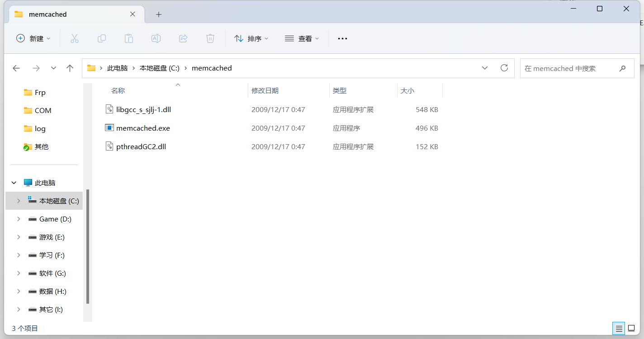Click the Delete trash icon

tap(210, 39)
